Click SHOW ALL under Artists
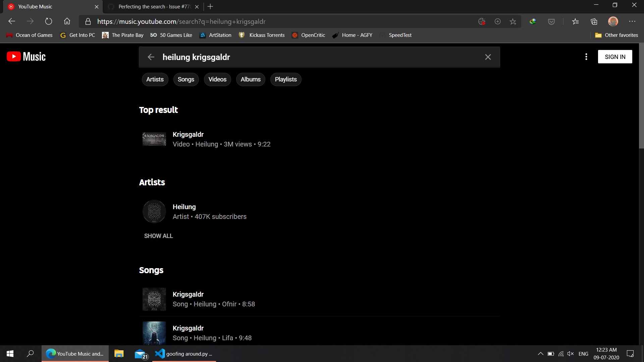Screen dimensions: 644x362 (158, 236)
